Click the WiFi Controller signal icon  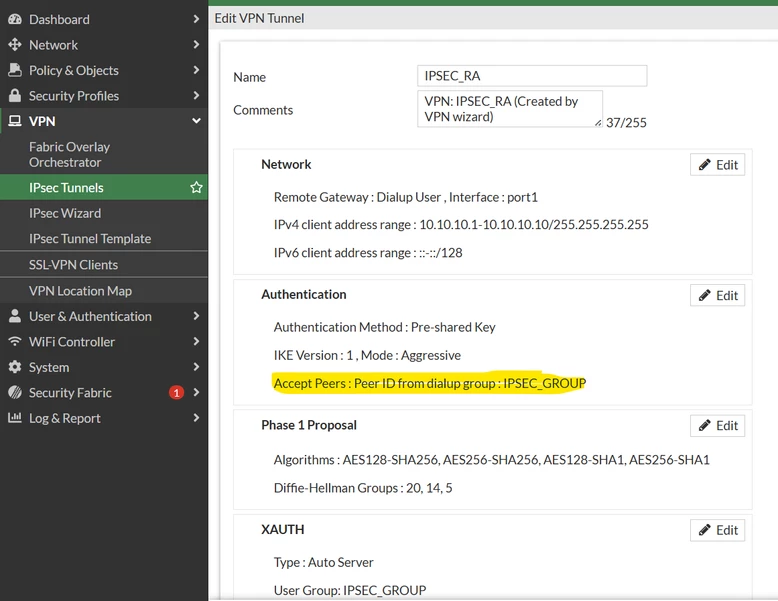(x=15, y=341)
